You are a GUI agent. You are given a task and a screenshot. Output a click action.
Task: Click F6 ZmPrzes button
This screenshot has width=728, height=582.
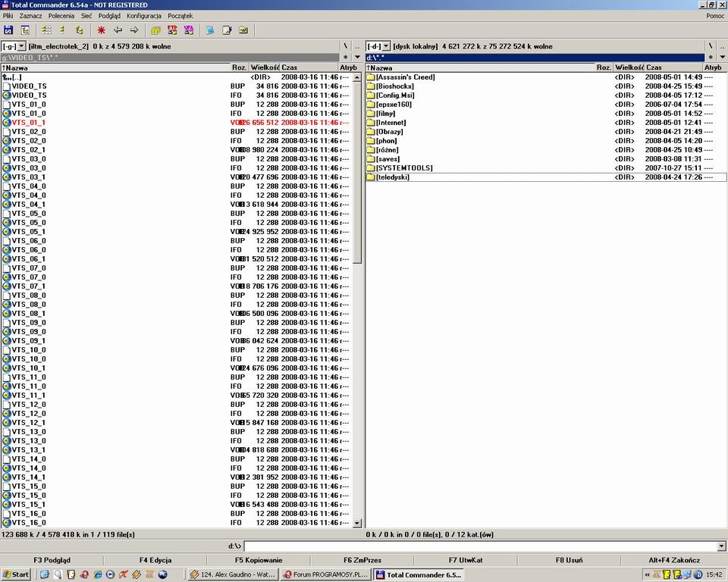[362, 560]
